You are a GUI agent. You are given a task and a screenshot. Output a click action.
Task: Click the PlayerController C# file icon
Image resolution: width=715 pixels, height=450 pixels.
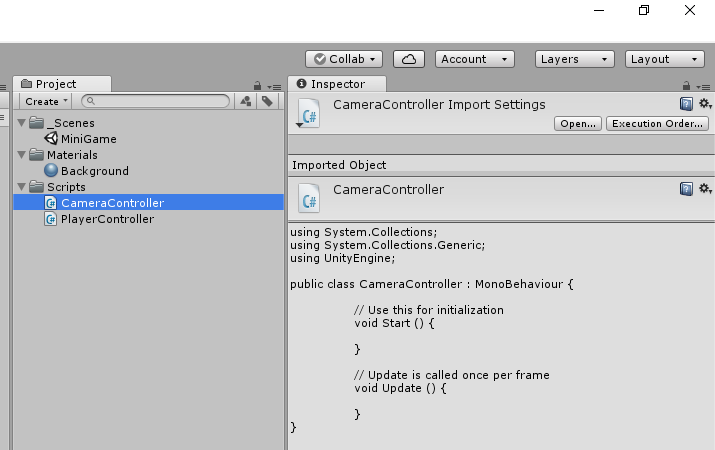(x=51, y=219)
